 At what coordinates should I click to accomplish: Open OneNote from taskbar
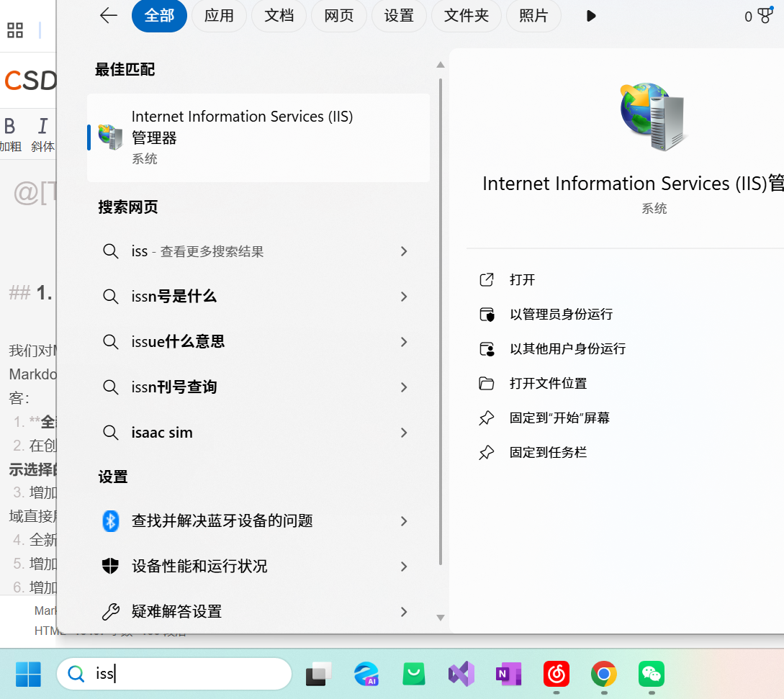pyautogui.click(x=508, y=674)
